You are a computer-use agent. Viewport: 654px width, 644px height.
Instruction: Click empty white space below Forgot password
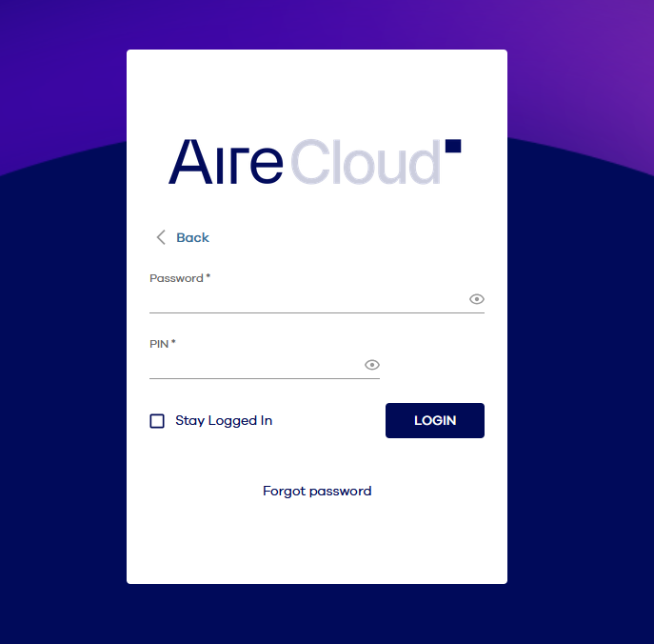pos(316,543)
